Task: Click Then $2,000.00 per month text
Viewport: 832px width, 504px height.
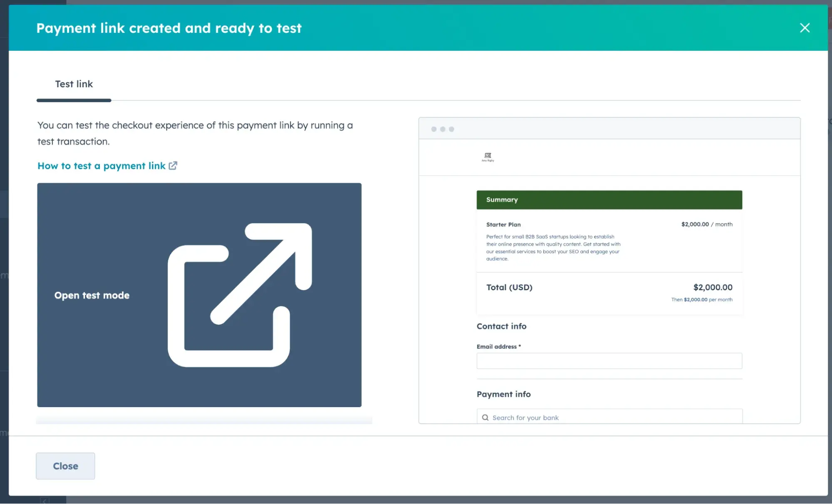Action: pos(701,299)
